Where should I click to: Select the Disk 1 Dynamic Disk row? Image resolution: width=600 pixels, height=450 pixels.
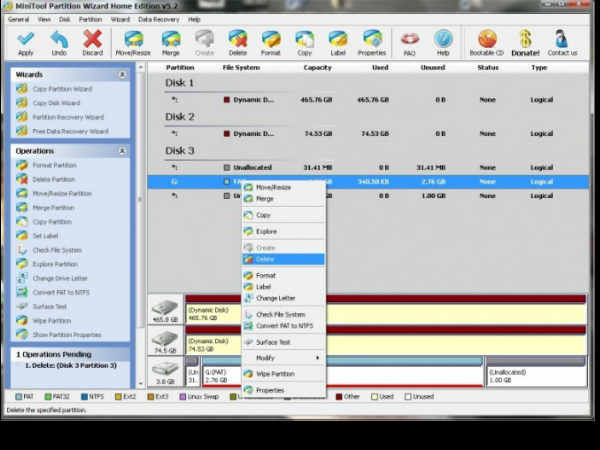[368, 100]
